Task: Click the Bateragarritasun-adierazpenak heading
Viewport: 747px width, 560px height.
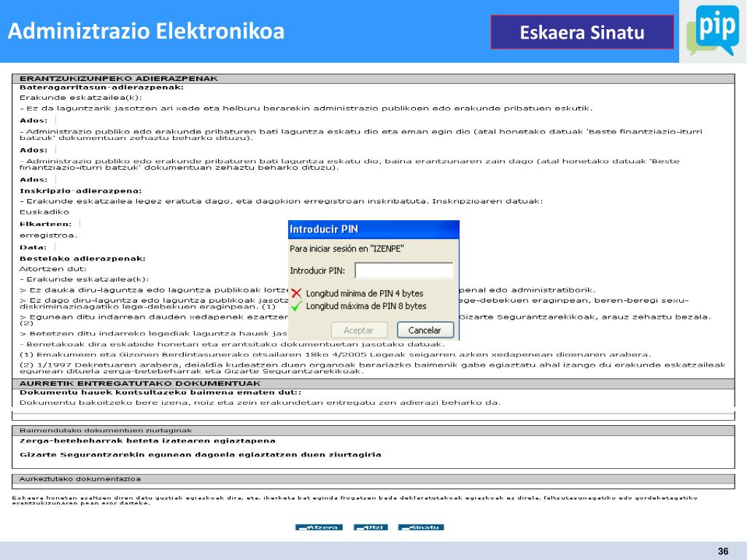Action: (101, 87)
